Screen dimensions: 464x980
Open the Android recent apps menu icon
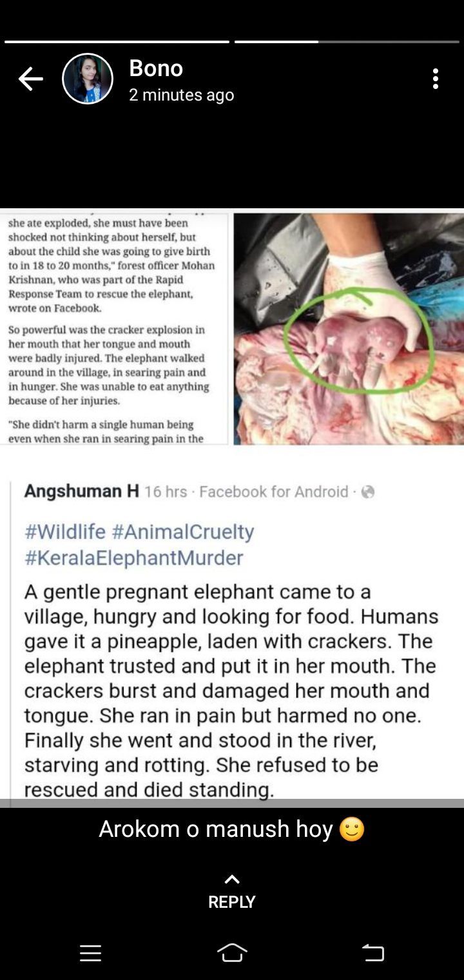[x=90, y=953]
